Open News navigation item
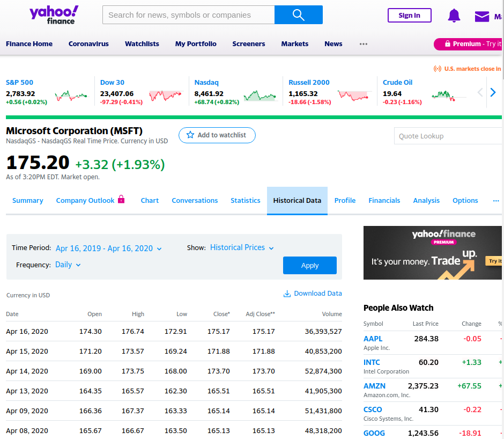Screen dimensions: 504x439 pyautogui.click(x=333, y=44)
